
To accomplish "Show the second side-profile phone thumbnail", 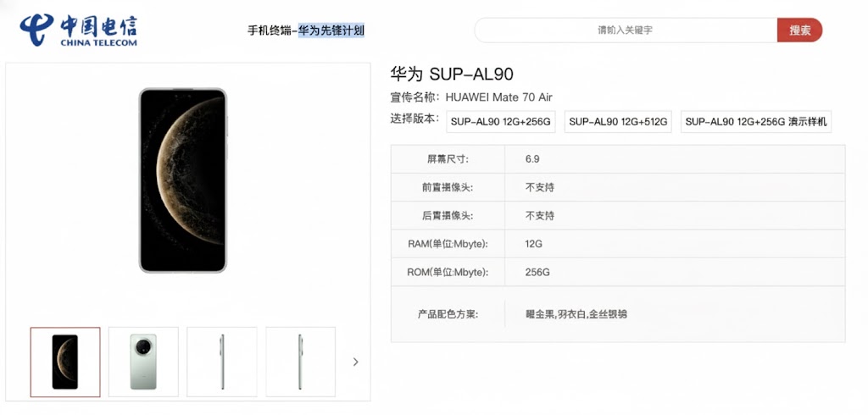I will click(x=300, y=362).
